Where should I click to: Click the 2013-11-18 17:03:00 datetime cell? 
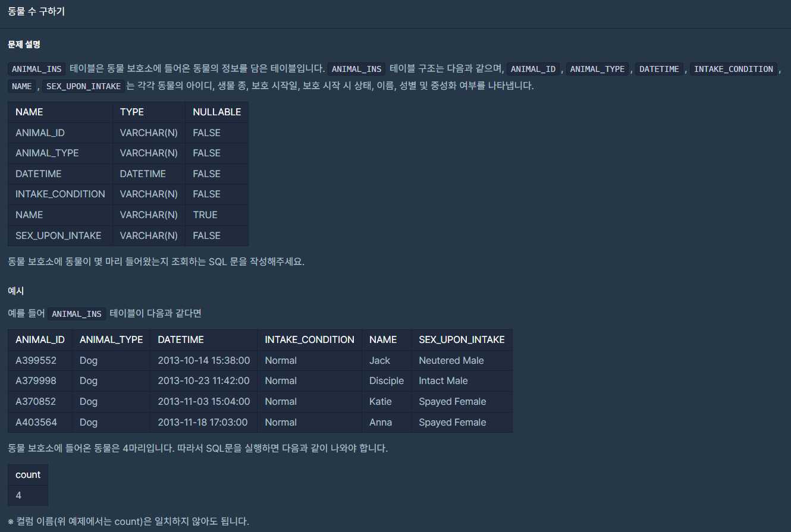[x=203, y=422]
